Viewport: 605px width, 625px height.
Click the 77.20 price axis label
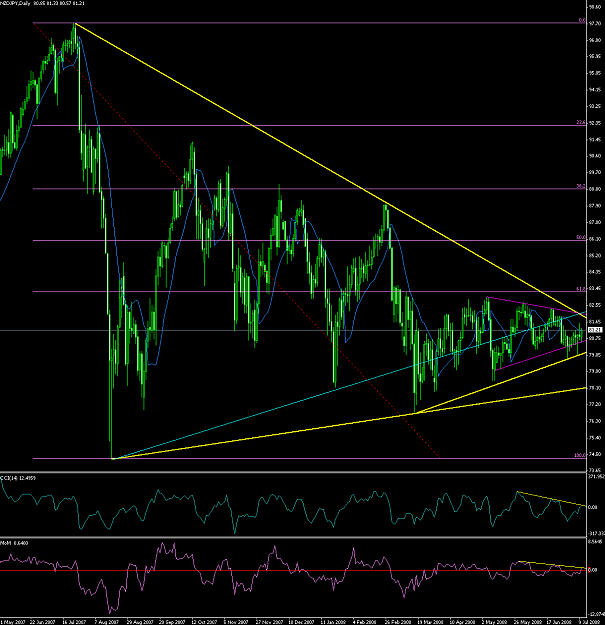595,404
